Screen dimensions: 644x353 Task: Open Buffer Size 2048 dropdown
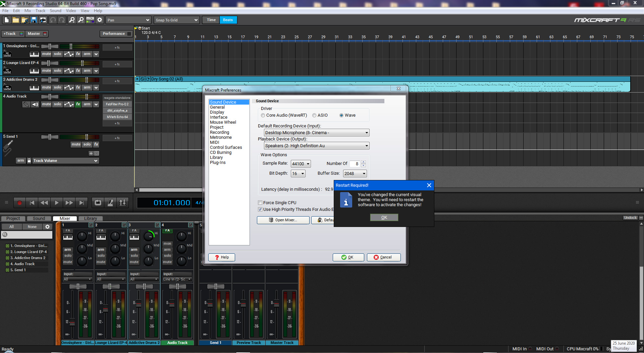tap(355, 174)
